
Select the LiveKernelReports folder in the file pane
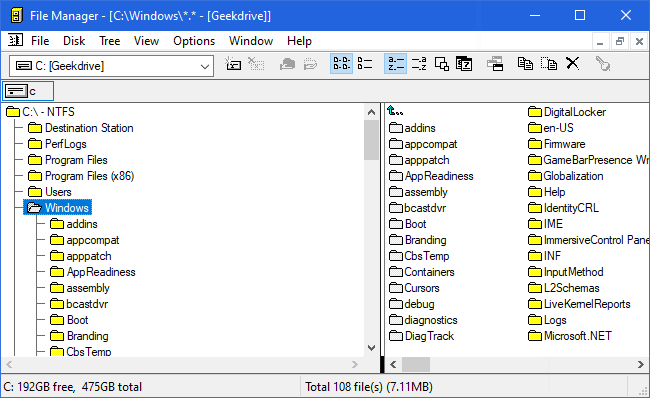579,304
